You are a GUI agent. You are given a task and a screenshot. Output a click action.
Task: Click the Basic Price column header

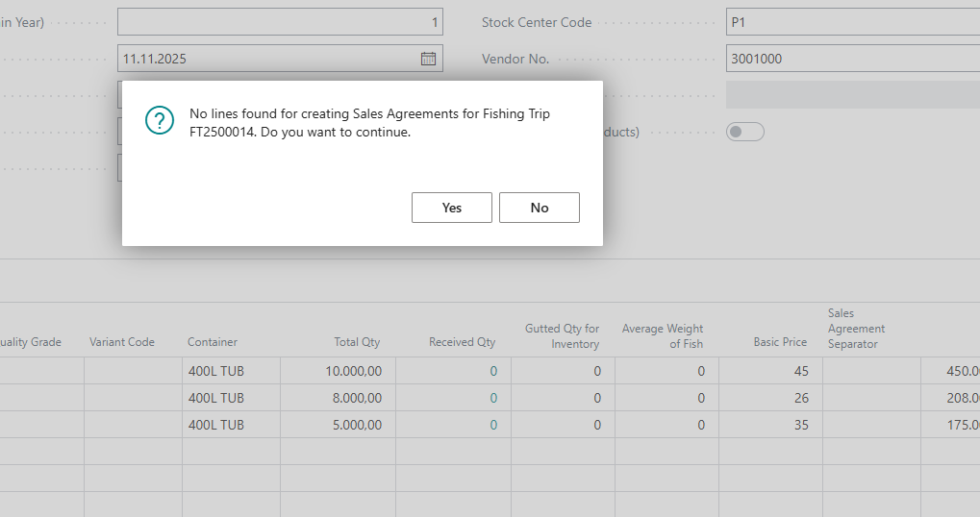pyautogui.click(x=780, y=342)
